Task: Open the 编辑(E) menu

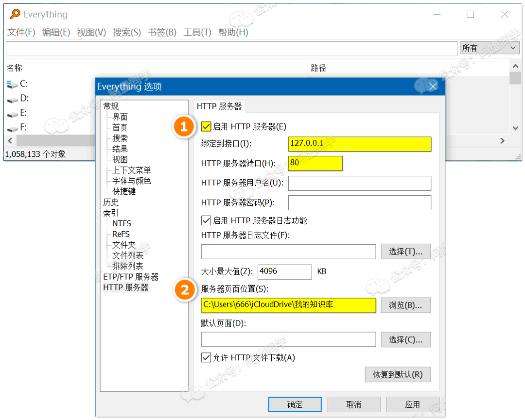Action: tap(56, 33)
